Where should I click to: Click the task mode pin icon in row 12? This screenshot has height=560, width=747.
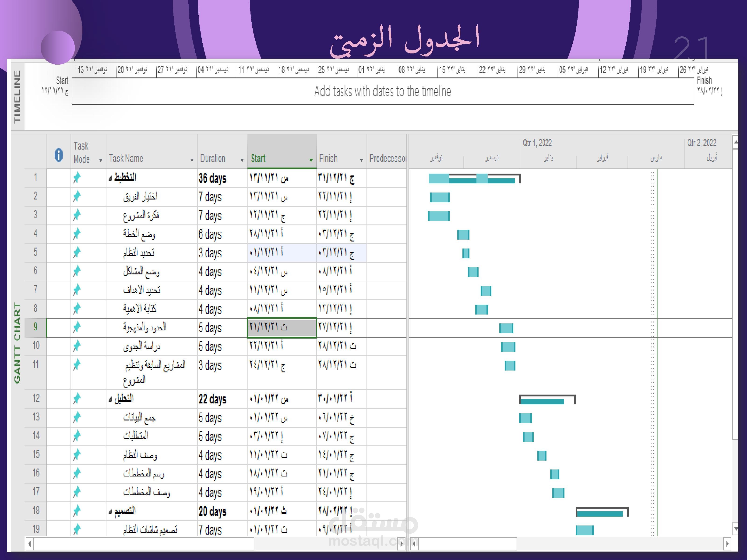77,398
